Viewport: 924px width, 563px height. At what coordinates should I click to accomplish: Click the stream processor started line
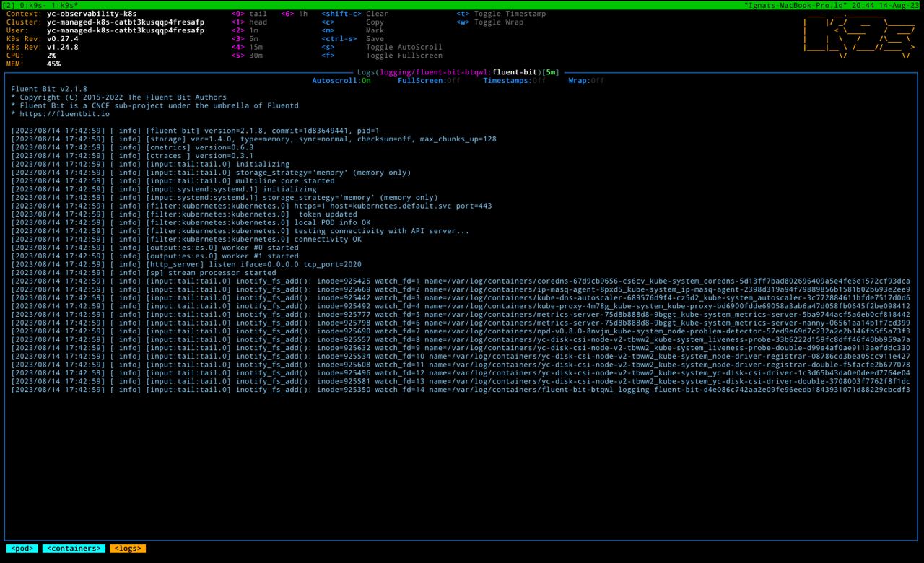click(144, 273)
